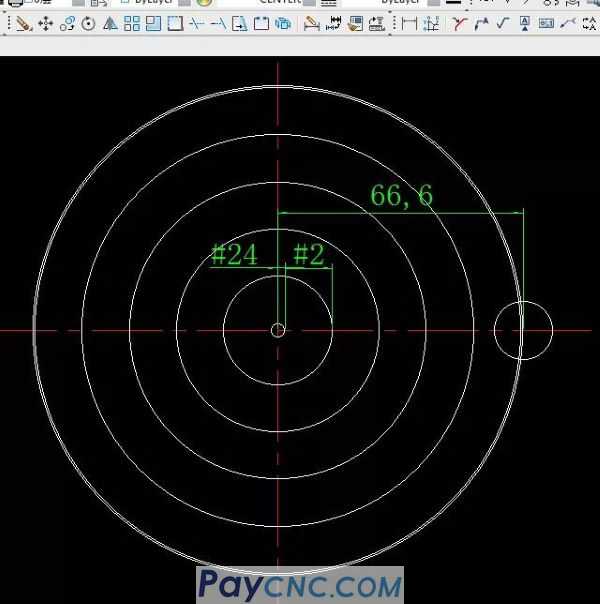Click the pencil dimension edit icon
This screenshot has height=604, width=600.
[x=311, y=23]
